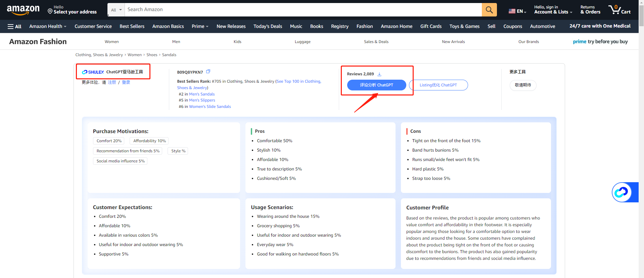Open Toys & Games in the nav bar
This screenshot has height=278, width=644.
464,26
